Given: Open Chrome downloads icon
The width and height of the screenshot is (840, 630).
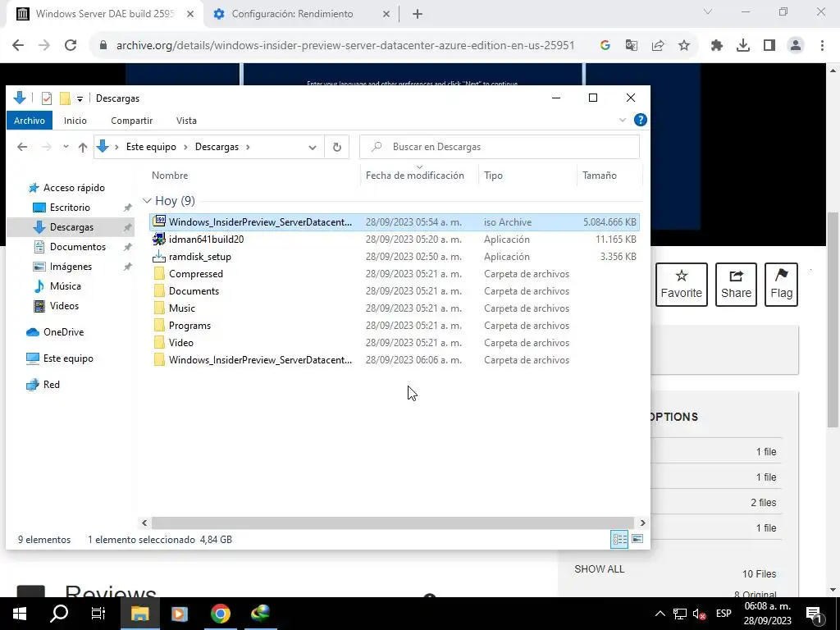Looking at the screenshot, I should coord(743,46).
